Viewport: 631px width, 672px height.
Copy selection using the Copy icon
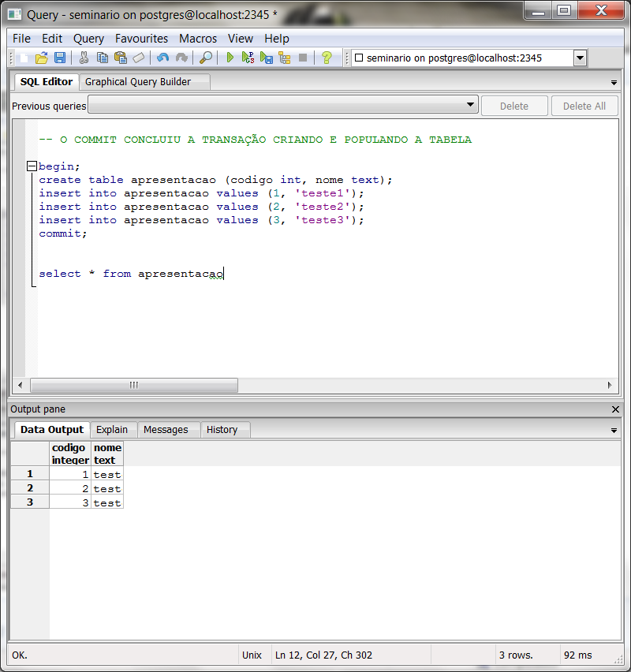click(102, 58)
